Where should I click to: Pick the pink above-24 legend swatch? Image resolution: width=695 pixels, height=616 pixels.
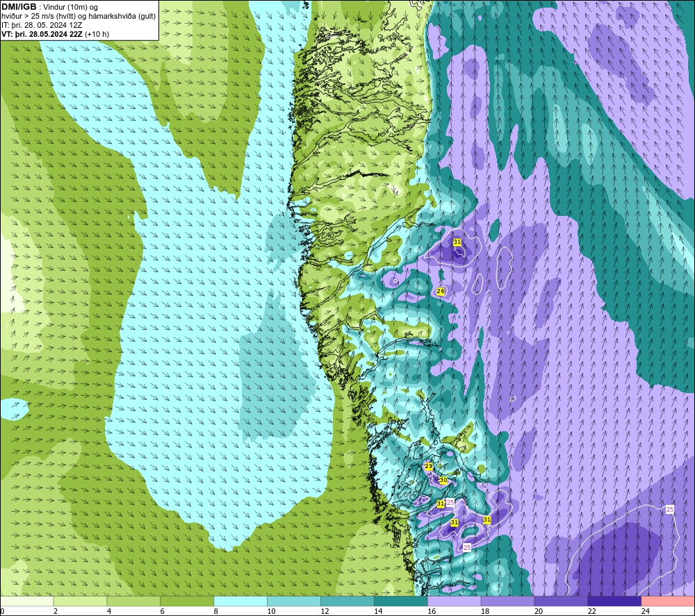coord(668,601)
